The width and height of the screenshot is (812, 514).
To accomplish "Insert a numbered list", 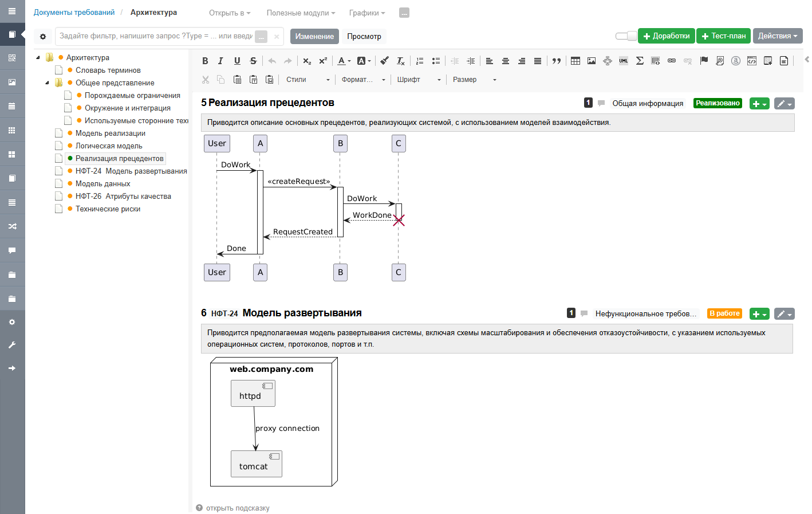I will pyautogui.click(x=420, y=61).
